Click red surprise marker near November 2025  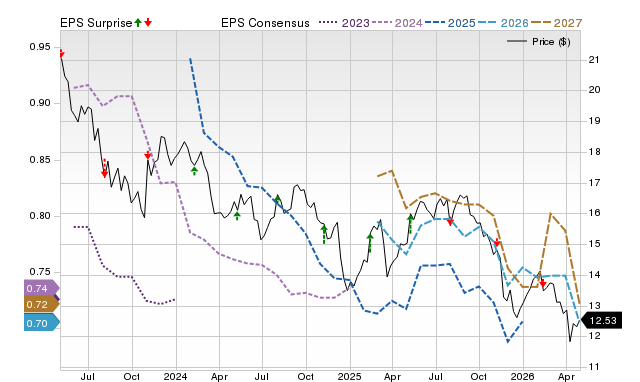point(497,242)
